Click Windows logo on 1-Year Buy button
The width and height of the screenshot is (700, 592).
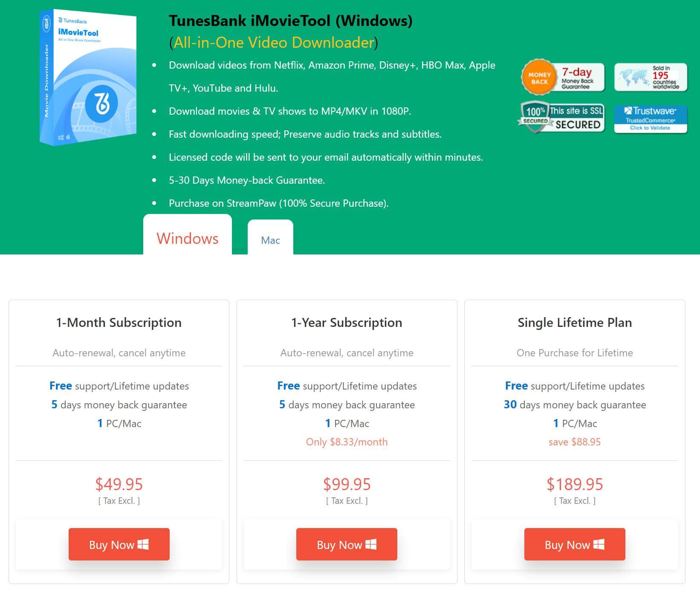click(x=371, y=544)
